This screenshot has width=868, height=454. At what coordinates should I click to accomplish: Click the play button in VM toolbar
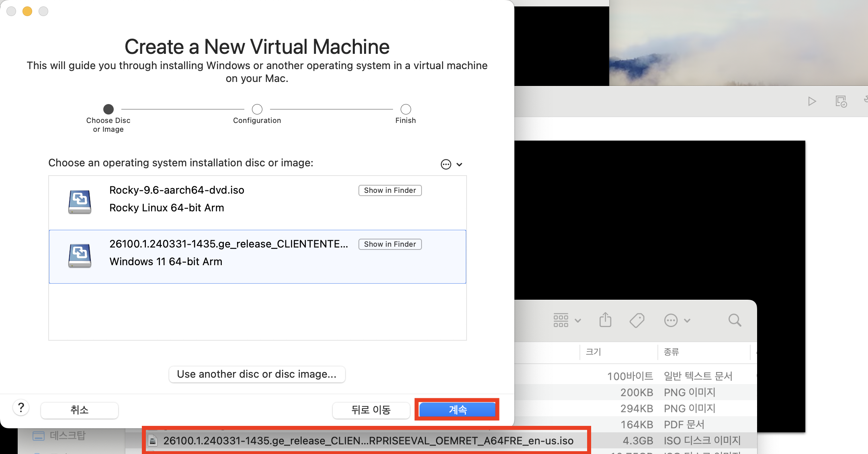point(812,101)
